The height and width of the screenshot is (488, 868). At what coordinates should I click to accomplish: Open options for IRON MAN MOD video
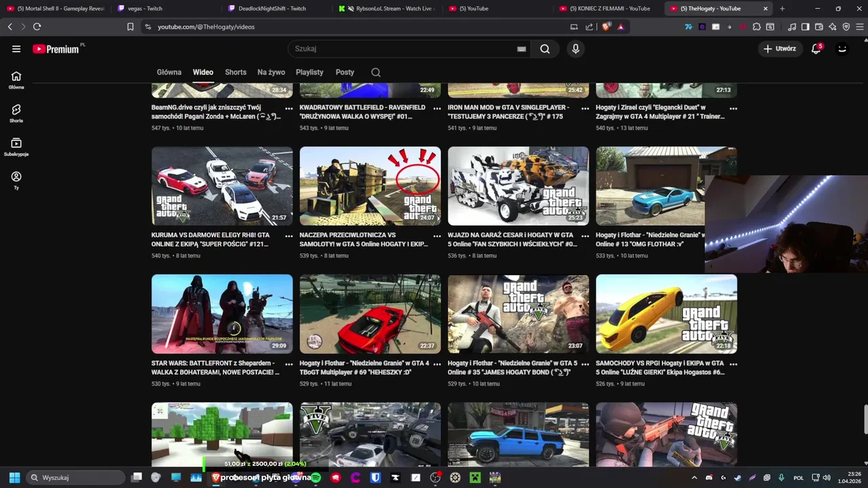(x=585, y=108)
